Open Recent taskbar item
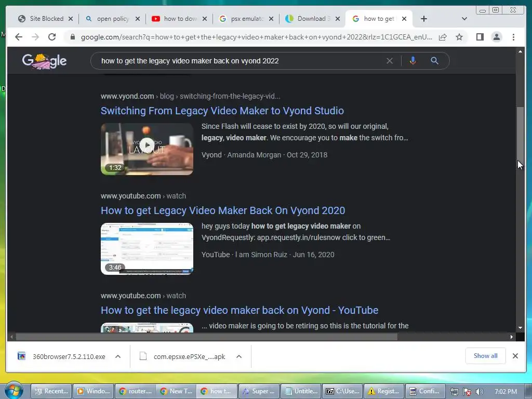532x399 pixels. 51,391
